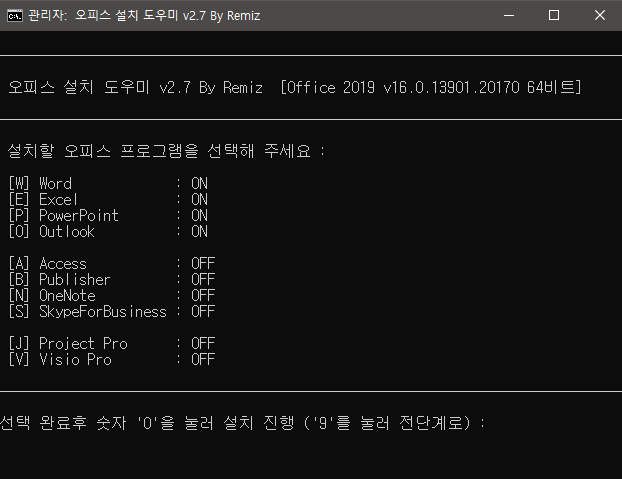
Task: Click the input prompt line at the bottom
Action: click(243, 423)
